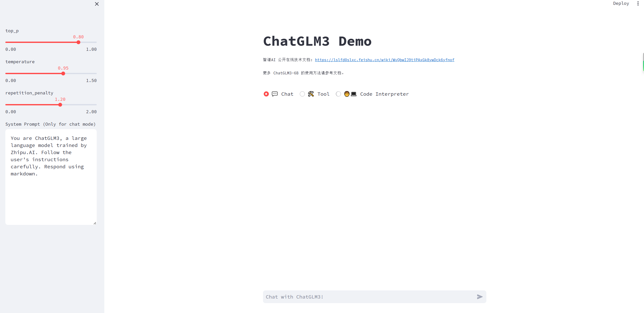This screenshot has width=644, height=313.
Task: Click the Chat mode icon
Action: tap(275, 94)
